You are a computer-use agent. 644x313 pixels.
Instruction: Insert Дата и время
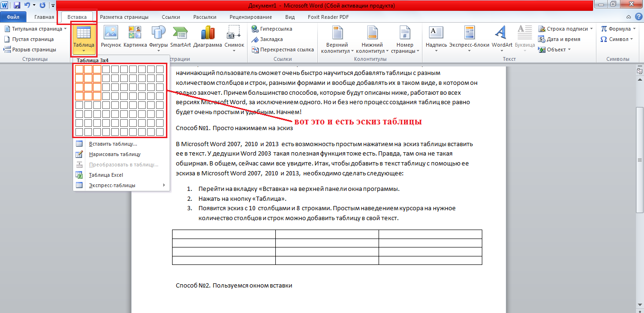coord(559,39)
